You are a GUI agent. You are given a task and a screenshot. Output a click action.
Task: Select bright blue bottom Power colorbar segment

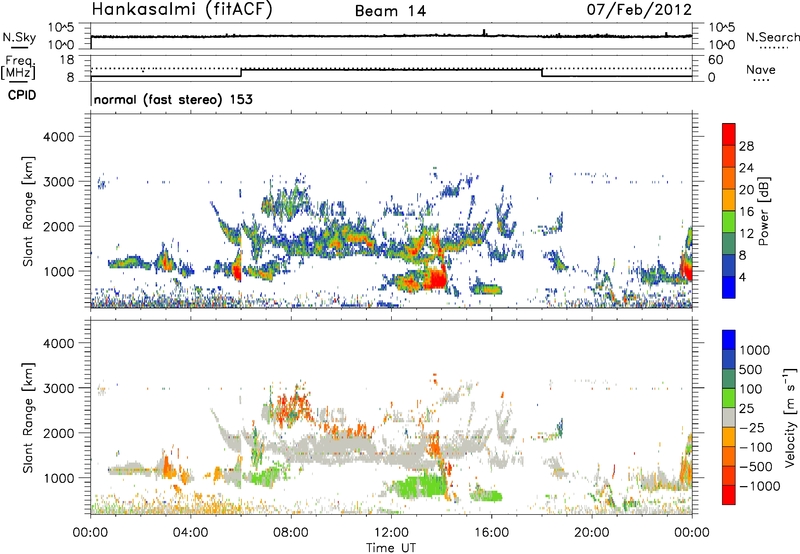pyautogui.click(x=729, y=287)
